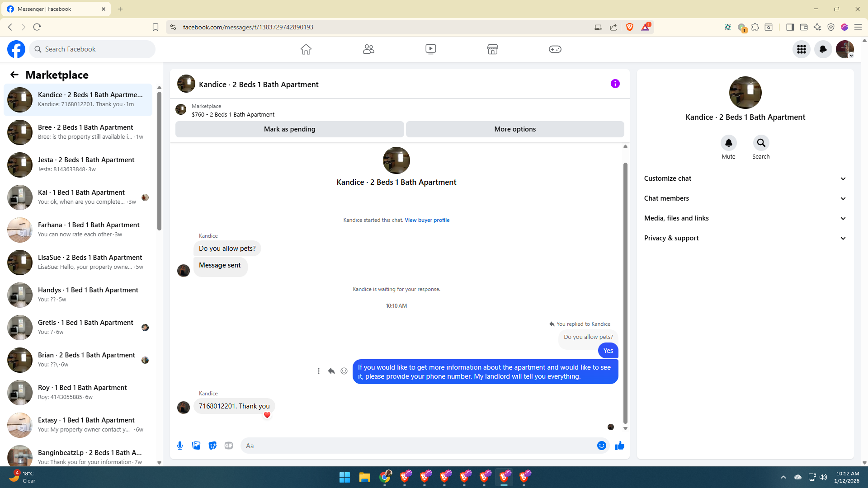Toggle the Brave Shields icon
The image size is (868, 488).
coord(630,27)
